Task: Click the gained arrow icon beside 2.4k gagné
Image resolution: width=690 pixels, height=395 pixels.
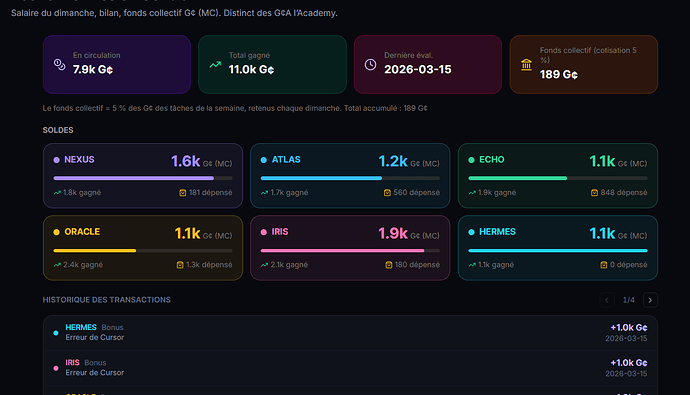Action: [57, 265]
